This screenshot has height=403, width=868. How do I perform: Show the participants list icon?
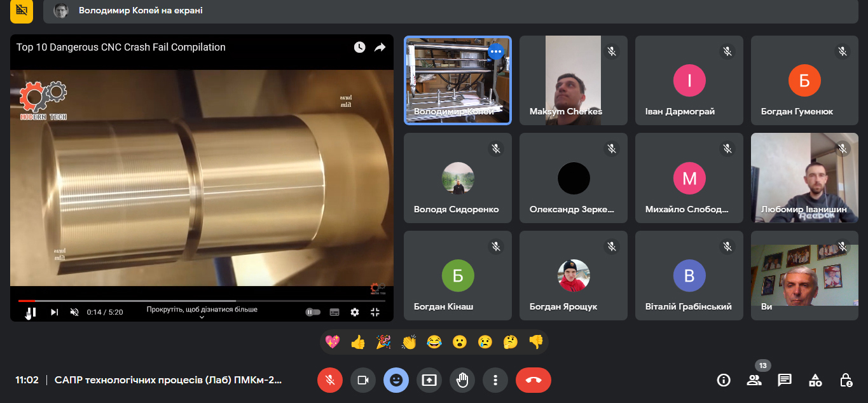754,380
